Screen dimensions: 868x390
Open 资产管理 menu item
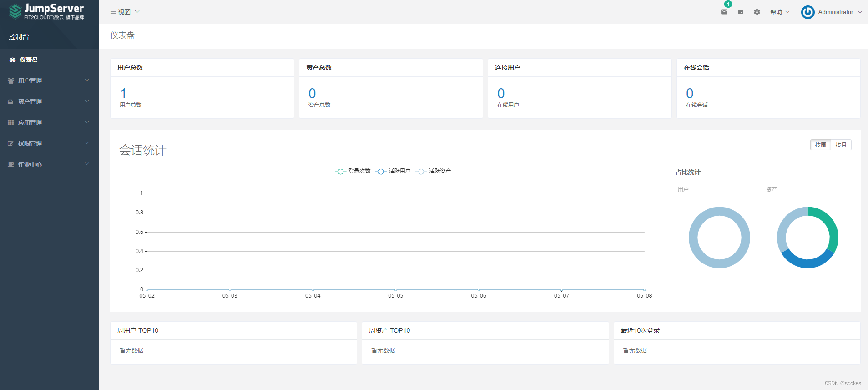[49, 101]
